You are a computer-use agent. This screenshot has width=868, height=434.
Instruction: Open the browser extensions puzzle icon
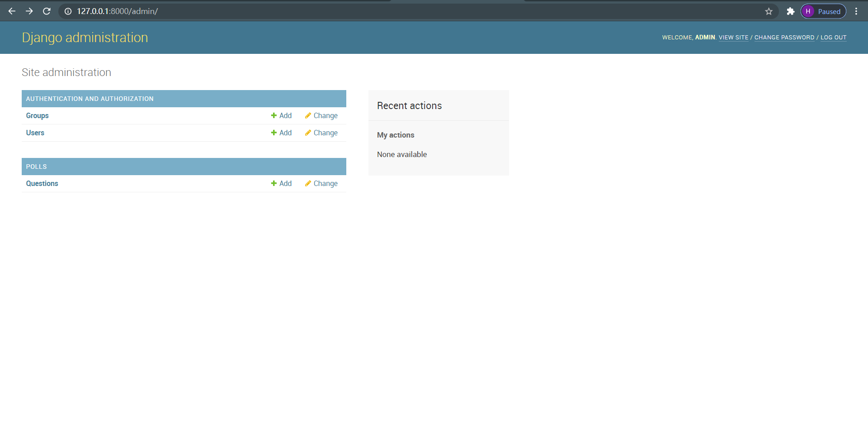(790, 11)
